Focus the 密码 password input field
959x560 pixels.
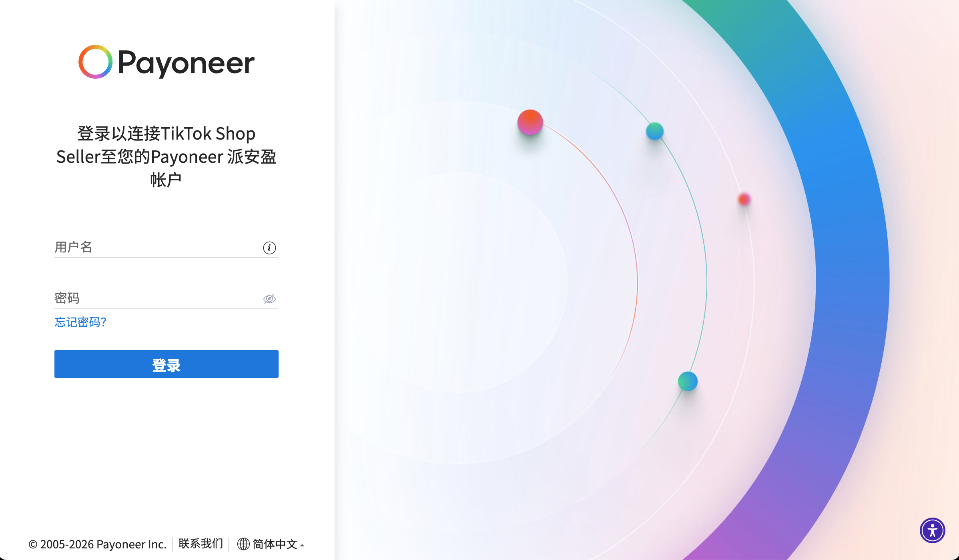point(156,298)
